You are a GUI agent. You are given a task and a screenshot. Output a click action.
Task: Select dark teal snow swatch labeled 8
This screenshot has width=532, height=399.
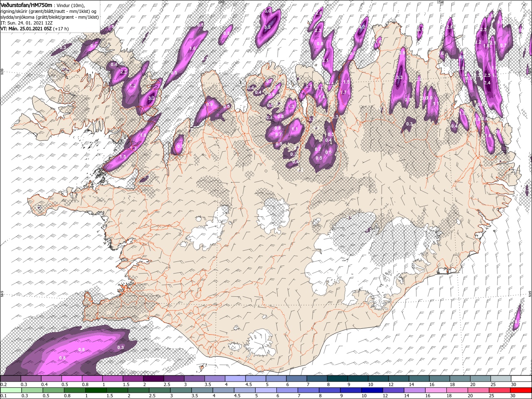(x=337, y=379)
